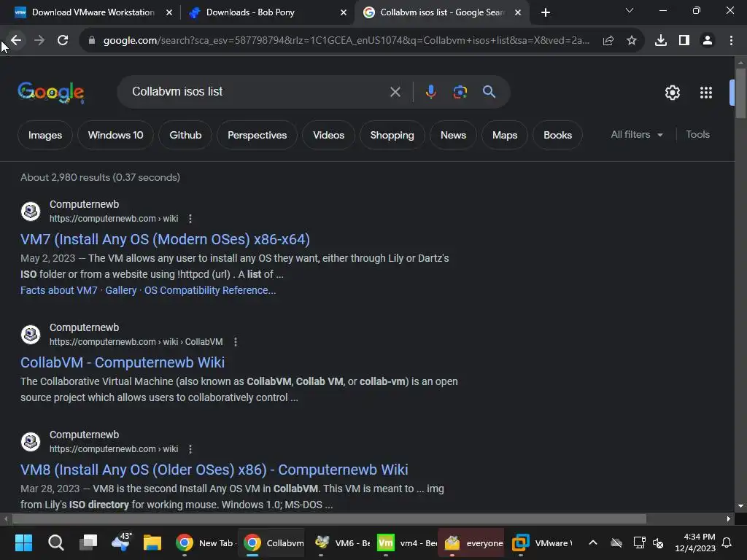The width and height of the screenshot is (747, 560).
Task: Open the Chrome three-dot menu
Action: click(x=731, y=41)
